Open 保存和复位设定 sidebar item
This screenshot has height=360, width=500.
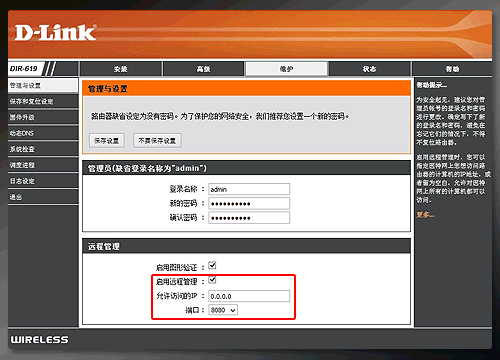[x=43, y=101]
